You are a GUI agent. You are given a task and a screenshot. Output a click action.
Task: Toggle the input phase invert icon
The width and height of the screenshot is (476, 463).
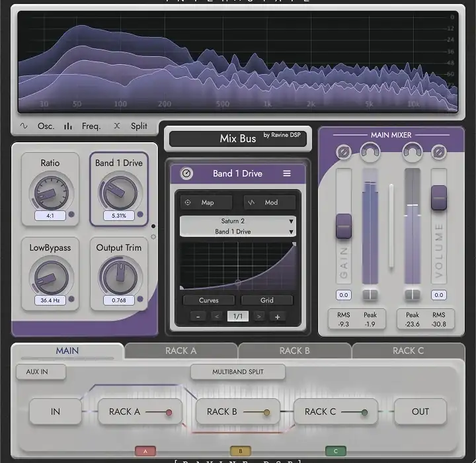(x=344, y=152)
